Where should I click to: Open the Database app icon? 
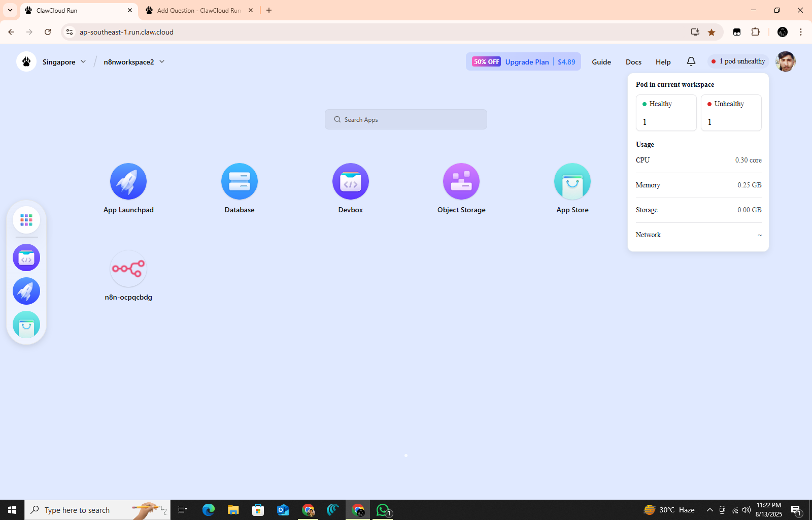[240, 181]
